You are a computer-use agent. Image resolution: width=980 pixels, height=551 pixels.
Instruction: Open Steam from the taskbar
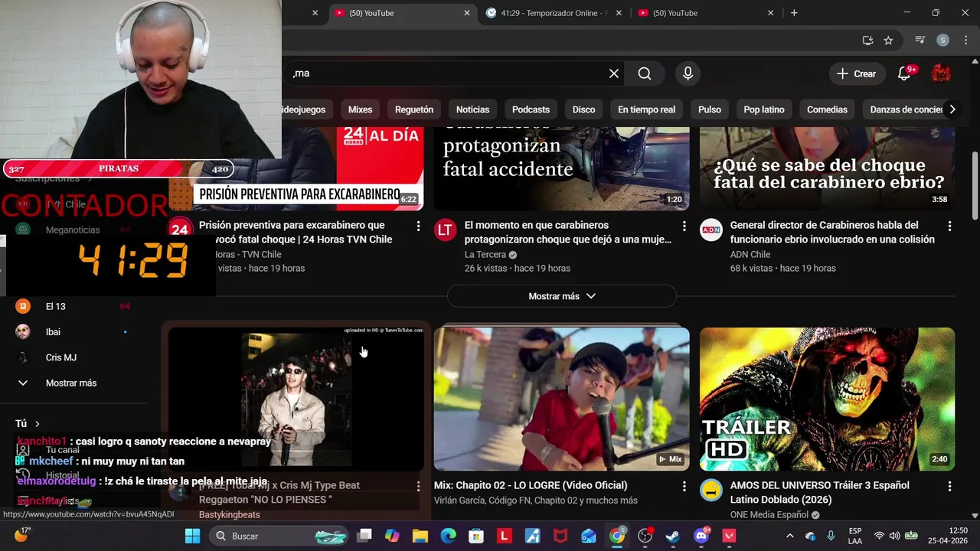click(673, 536)
